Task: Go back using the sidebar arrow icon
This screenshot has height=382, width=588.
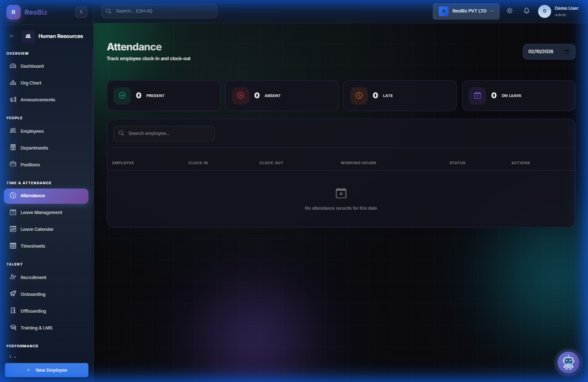Action: pos(12,36)
